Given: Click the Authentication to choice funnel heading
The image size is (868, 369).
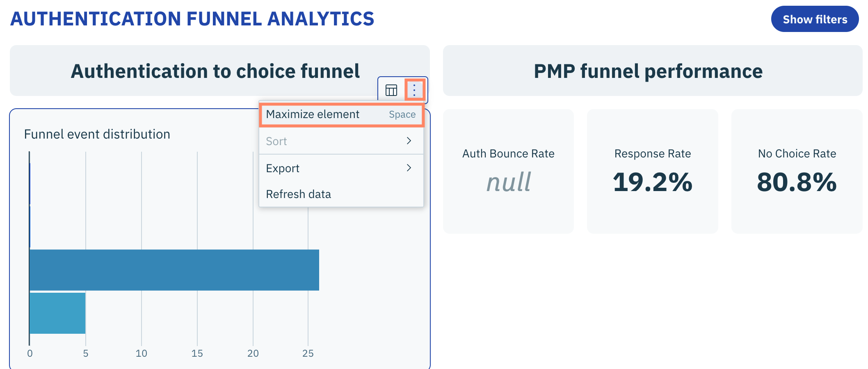Looking at the screenshot, I should tap(215, 71).
